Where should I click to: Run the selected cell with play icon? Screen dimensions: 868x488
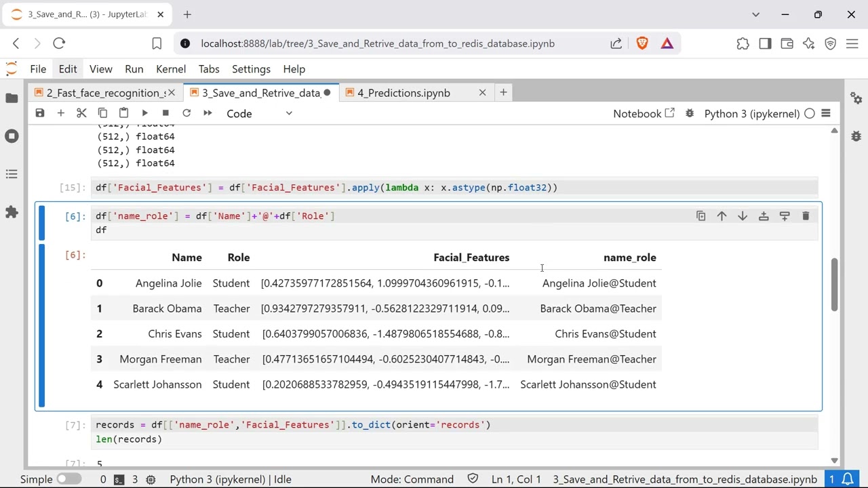tap(144, 113)
